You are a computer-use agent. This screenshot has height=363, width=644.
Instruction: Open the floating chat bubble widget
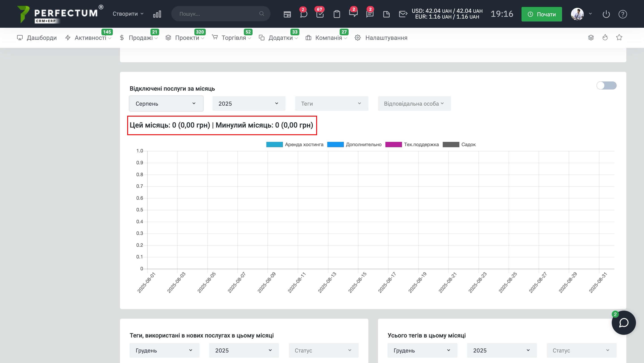(623, 322)
